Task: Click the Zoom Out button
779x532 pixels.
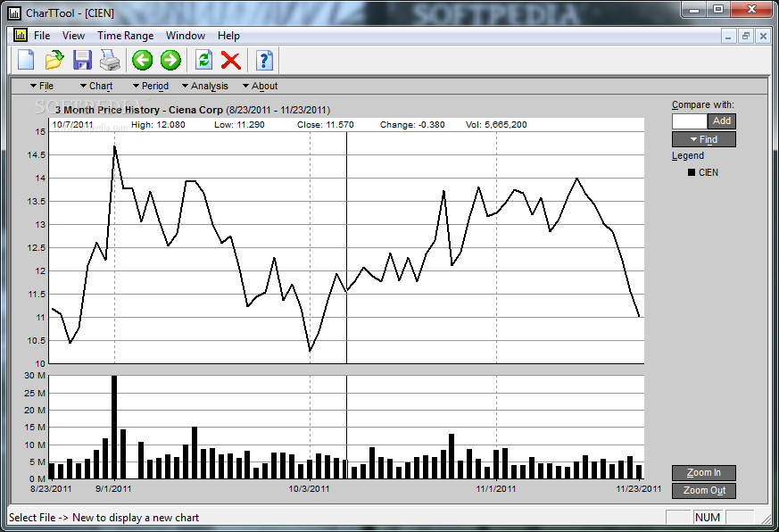Action: [x=704, y=491]
